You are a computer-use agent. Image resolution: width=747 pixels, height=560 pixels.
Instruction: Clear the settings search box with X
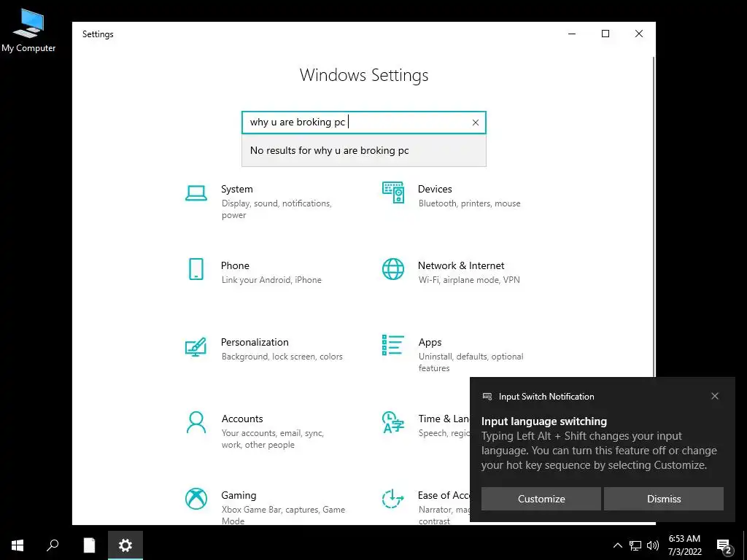[x=475, y=122]
